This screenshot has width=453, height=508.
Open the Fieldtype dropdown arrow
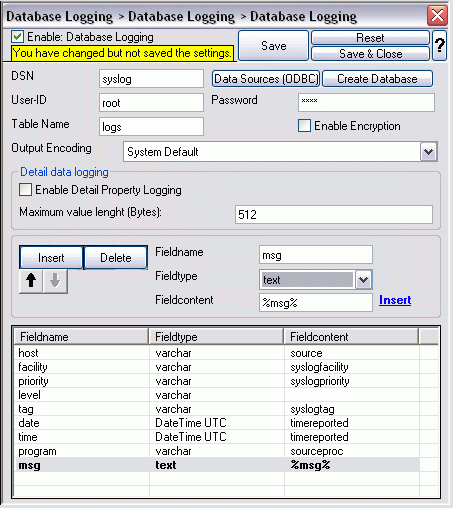[x=363, y=280]
